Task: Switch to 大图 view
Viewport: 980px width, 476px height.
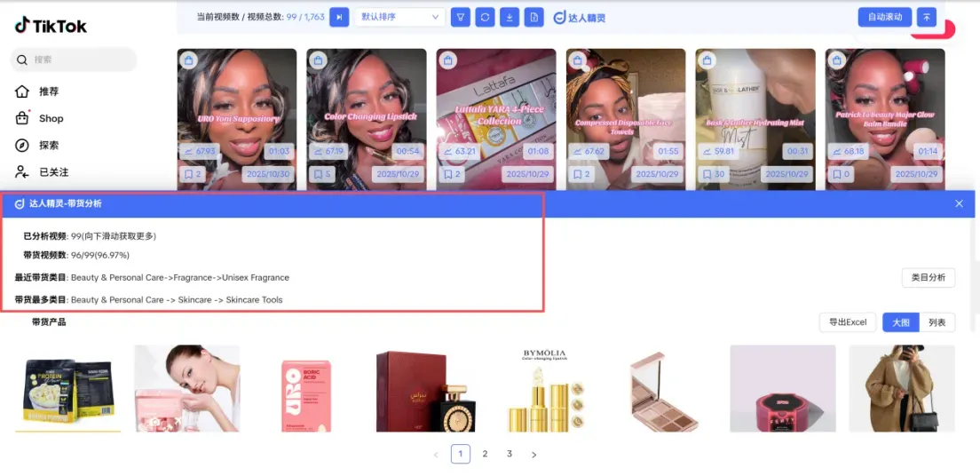Action: pos(901,322)
